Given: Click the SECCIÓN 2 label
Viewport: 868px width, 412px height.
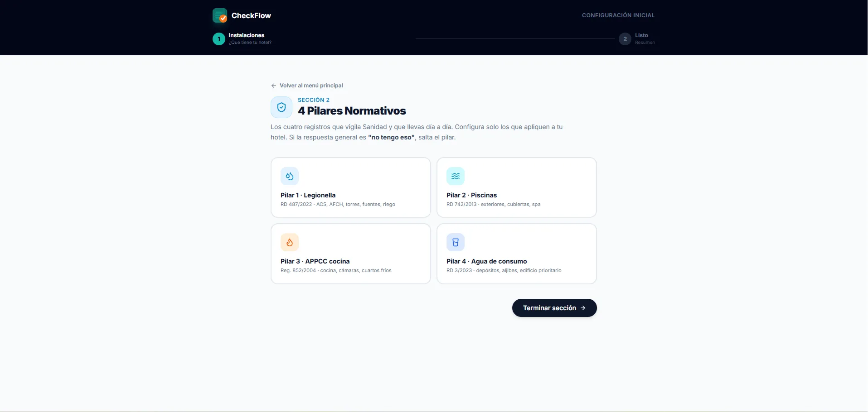Looking at the screenshot, I should click(x=314, y=100).
